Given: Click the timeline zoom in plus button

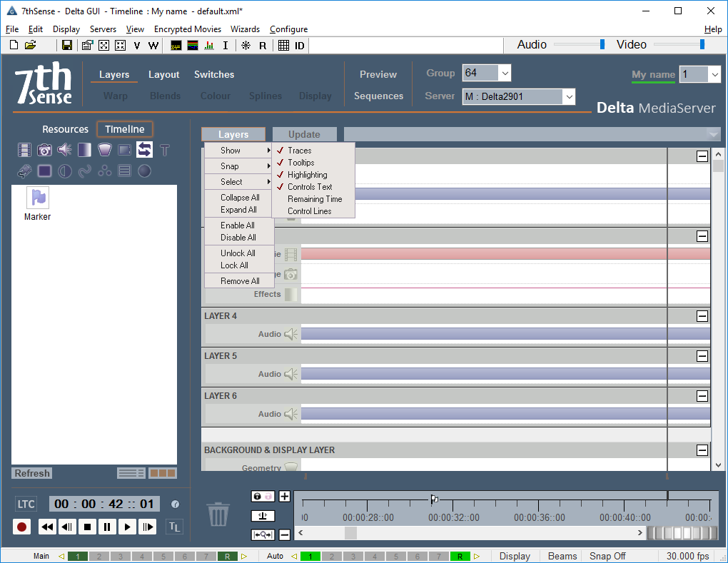Looking at the screenshot, I should coord(285,496).
